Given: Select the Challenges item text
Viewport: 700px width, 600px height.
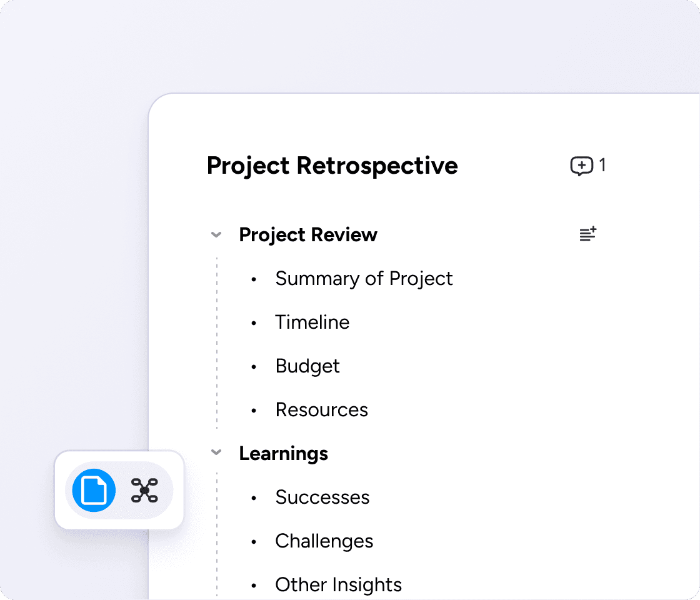Looking at the screenshot, I should (x=324, y=541).
